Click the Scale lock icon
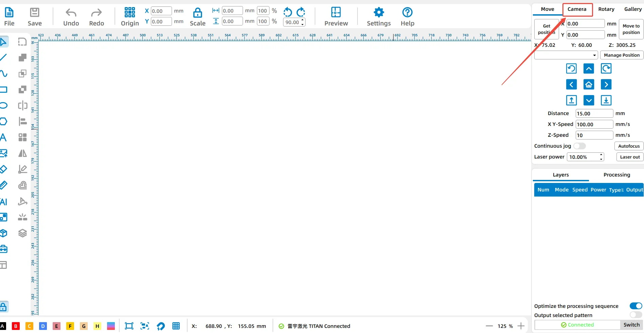This screenshot has width=644, height=333. coord(197,13)
